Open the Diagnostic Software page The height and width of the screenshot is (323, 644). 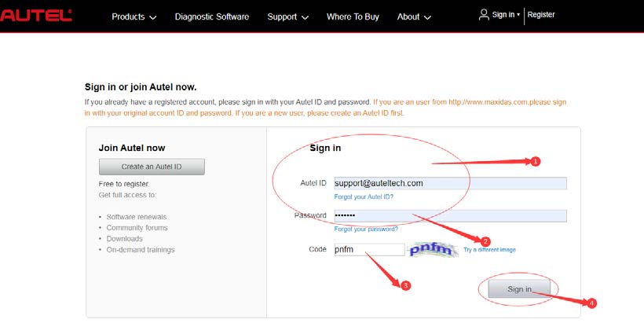pos(212,17)
